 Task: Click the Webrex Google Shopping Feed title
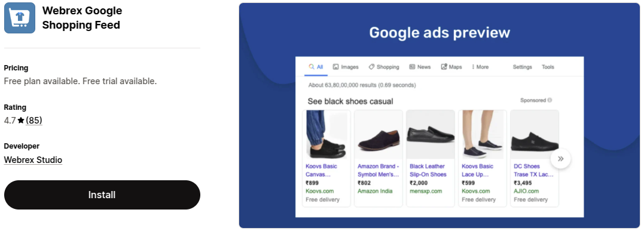click(x=82, y=18)
